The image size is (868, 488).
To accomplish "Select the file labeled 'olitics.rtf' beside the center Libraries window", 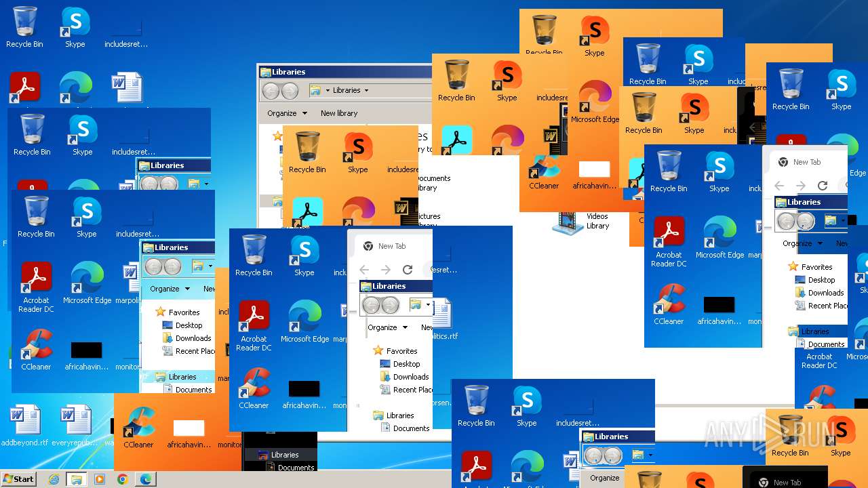I will click(x=443, y=320).
